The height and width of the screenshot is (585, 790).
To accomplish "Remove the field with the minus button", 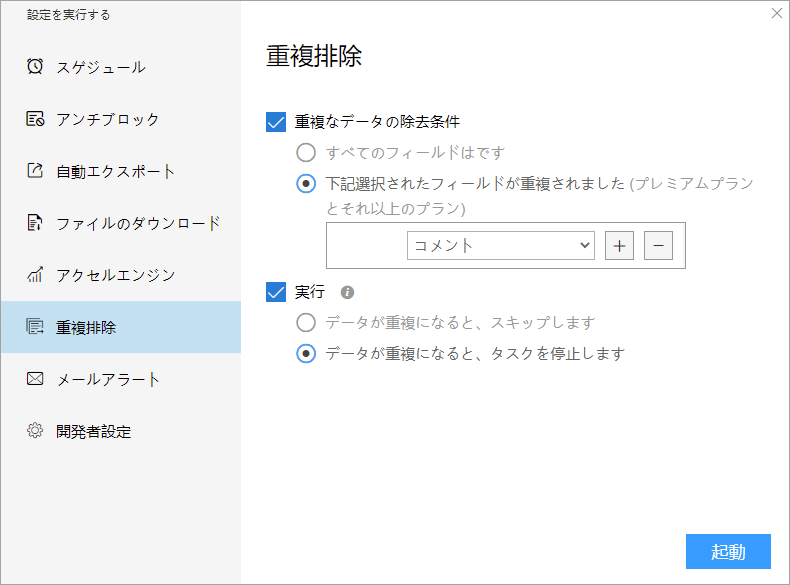I will click(658, 245).
